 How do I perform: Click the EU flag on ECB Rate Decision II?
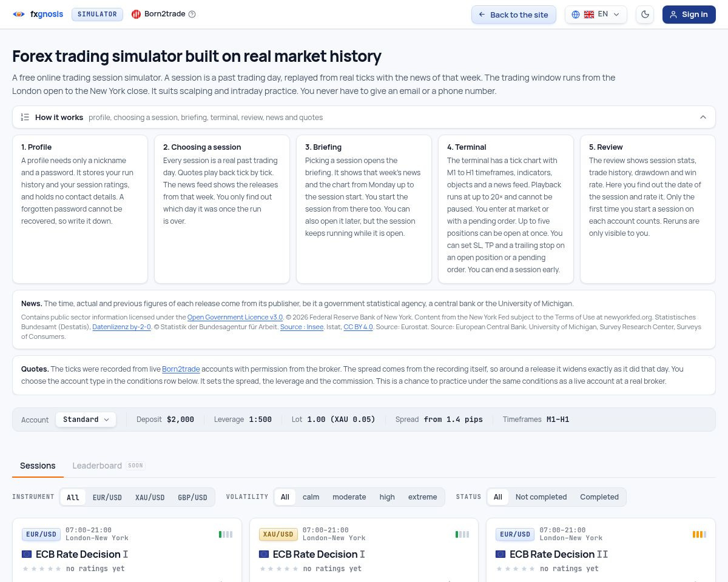click(x=500, y=554)
